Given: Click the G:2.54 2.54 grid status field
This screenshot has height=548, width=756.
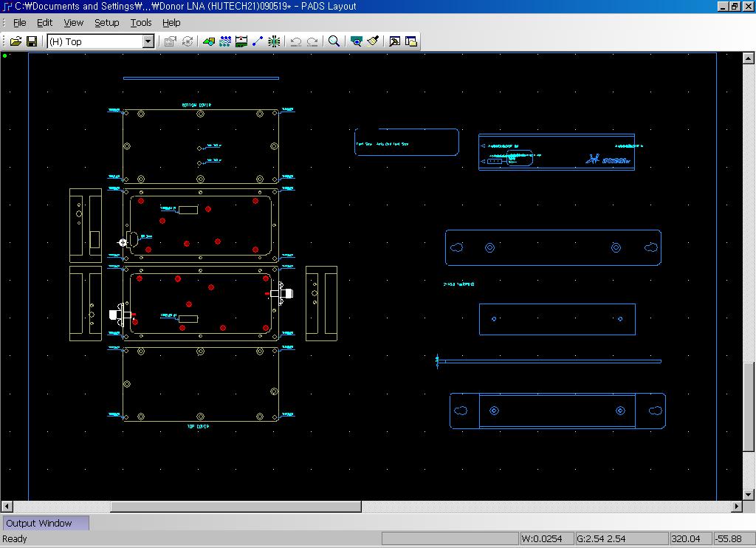Looking at the screenshot, I should coord(622,538).
